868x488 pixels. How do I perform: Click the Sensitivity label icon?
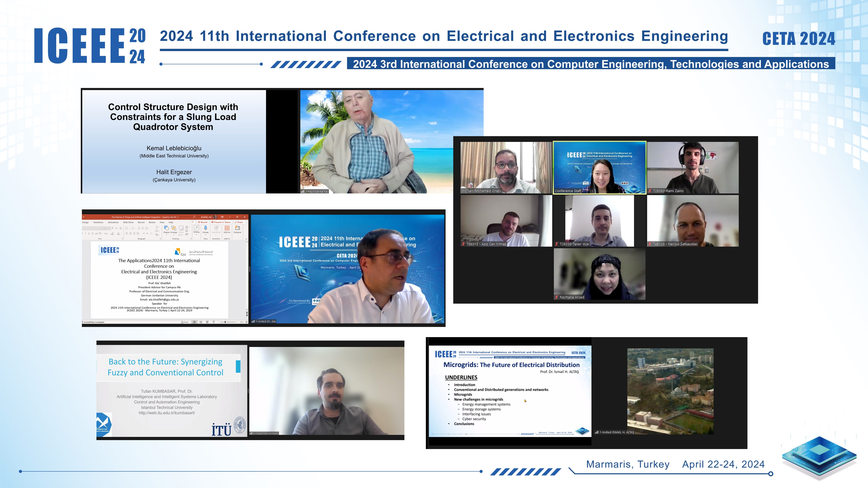pyautogui.click(x=216, y=230)
